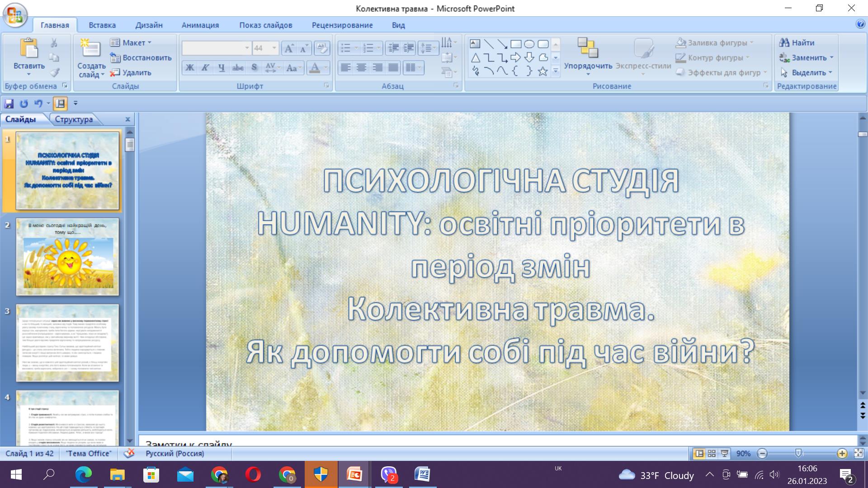Decrease font size with A-down icon
The width and height of the screenshot is (868, 488).
(x=304, y=48)
